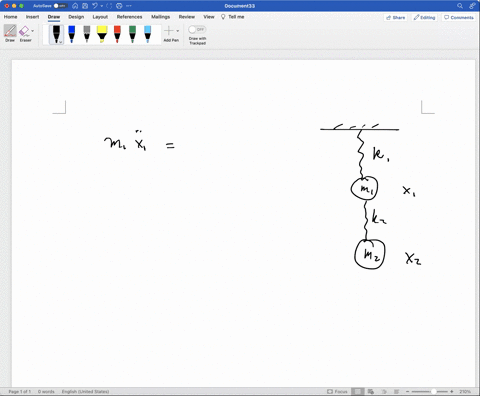The image size is (480, 396).
Task: Open the Insert tab
Action: (x=32, y=17)
